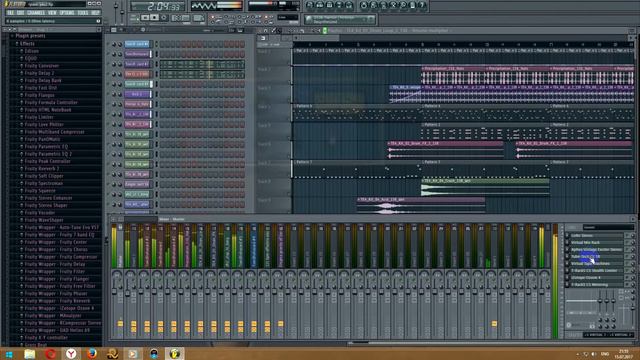Open the VIEW menu
The width and height of the screenshot is (640, 360).
(52, 13)
